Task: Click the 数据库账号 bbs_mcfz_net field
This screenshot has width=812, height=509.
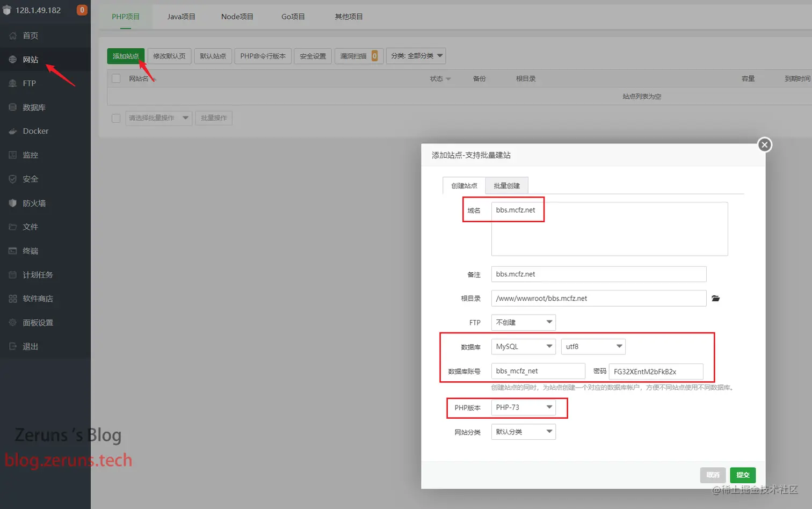Action: click(538, 371)
